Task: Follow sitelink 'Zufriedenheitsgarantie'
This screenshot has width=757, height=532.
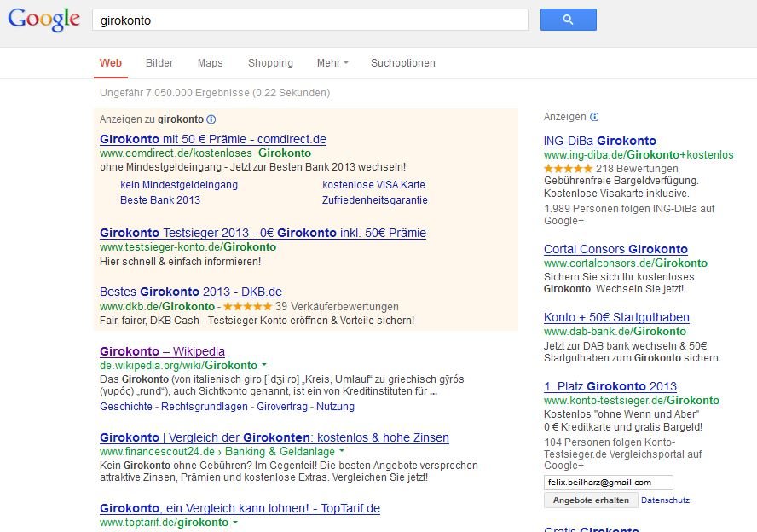Action: (x=374, y=199)
